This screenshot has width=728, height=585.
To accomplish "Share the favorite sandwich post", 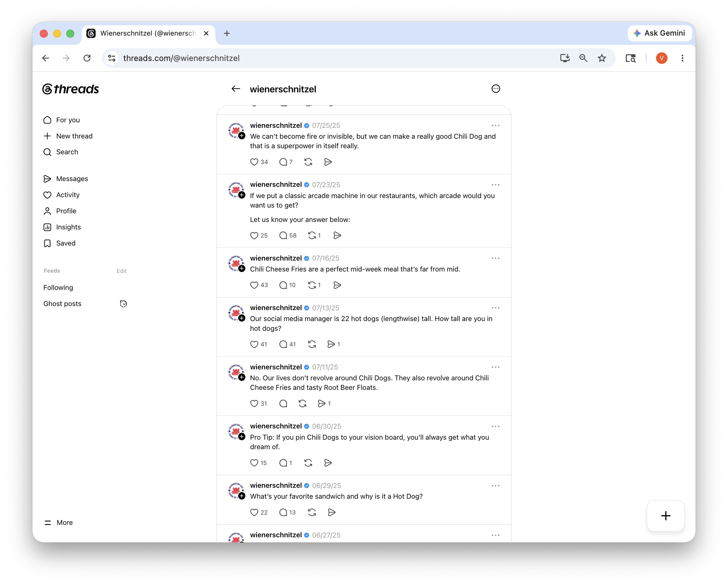I will click(332, 512).
